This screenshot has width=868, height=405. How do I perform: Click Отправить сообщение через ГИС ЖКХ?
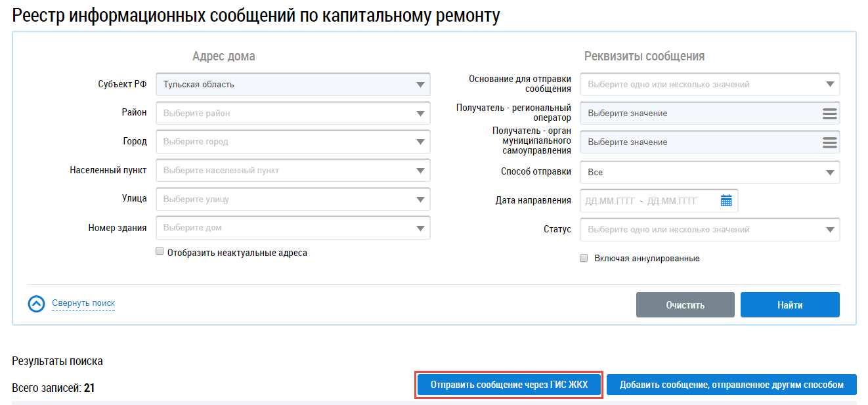509,385
